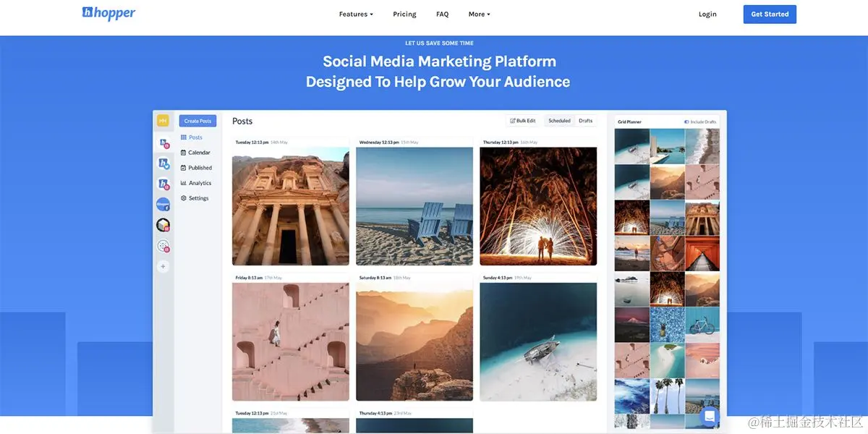Select the Hopper account with blue verified badge
This screenshot has width=868, height=434.
163,164
